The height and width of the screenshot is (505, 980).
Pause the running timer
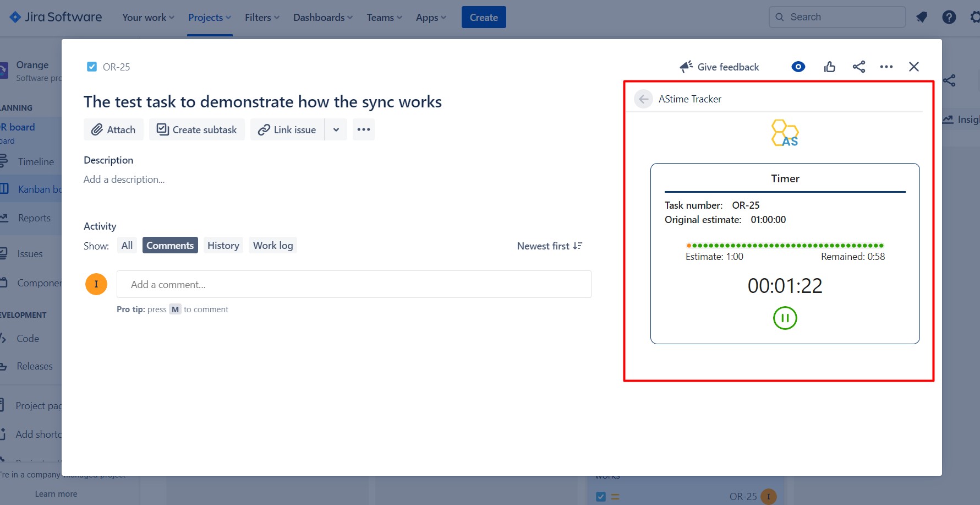coord(785,318)
